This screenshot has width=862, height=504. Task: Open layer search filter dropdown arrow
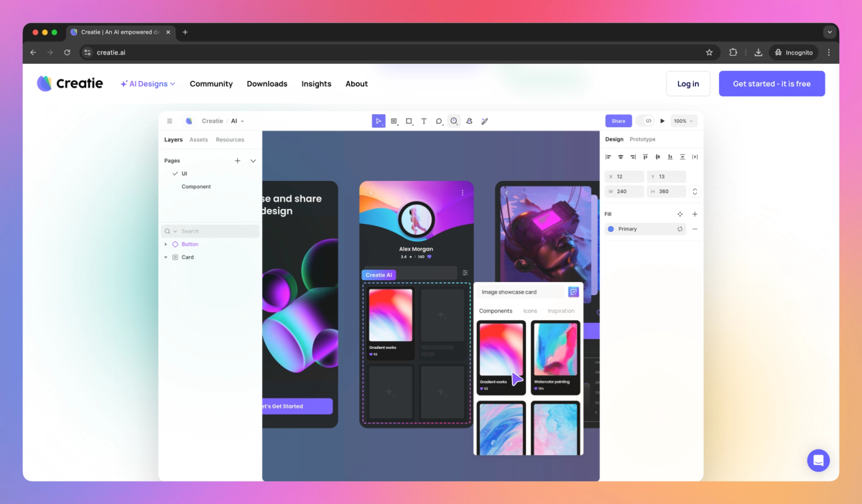tap(175, 231)
